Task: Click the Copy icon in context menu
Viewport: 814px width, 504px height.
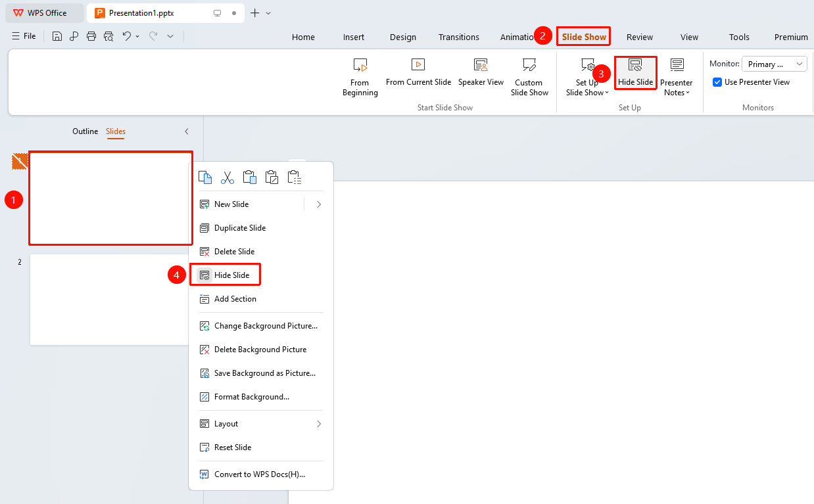Action: pyautogui.click(x=205, y=177)
